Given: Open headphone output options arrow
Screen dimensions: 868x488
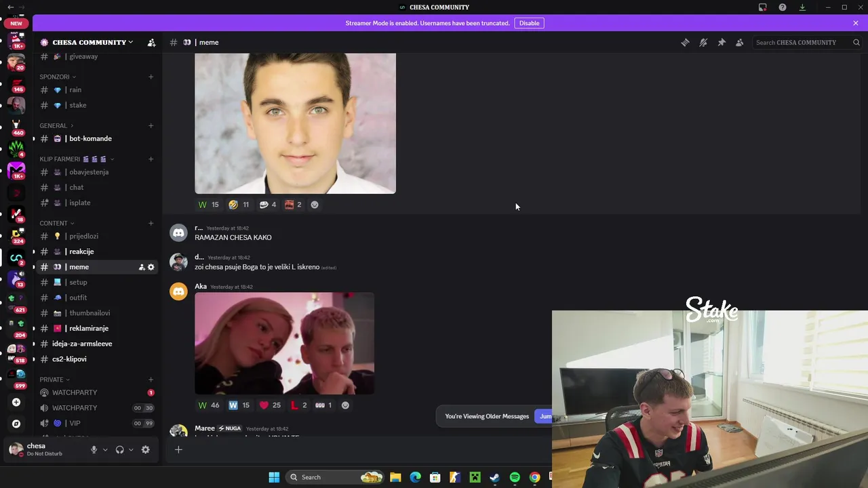Looking at the screenshot, I should point(131,449).
